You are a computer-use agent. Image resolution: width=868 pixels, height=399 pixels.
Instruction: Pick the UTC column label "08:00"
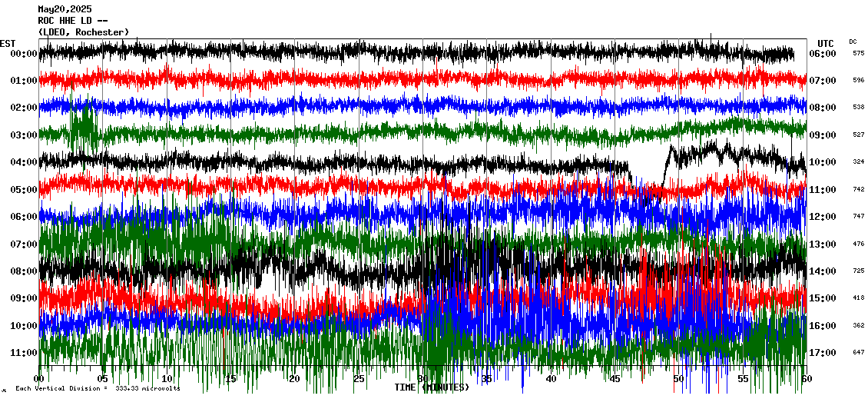pos(823,108)
